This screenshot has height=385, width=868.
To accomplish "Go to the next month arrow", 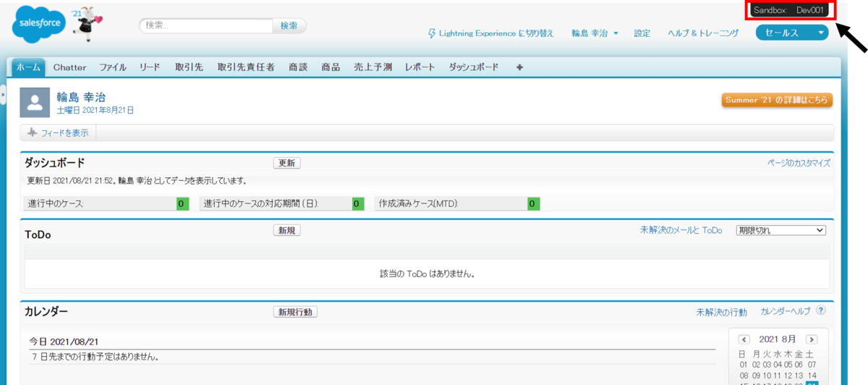I will tap(812, 339).
